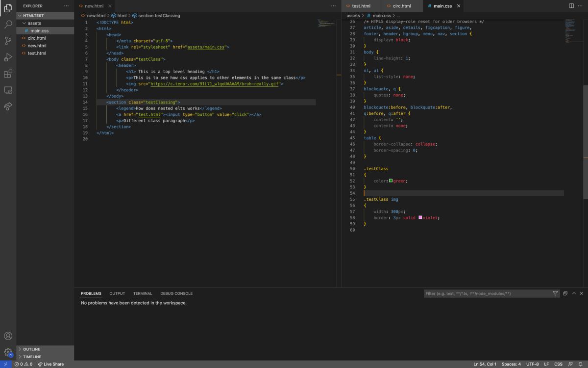Click the new.html breadcrumb item
Image resolution: width=588 pixels, height=368 pixels.
(93, 16)
